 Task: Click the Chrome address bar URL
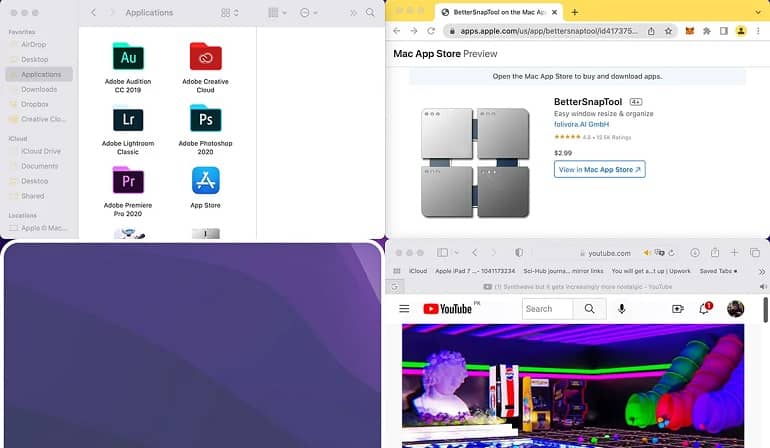point(549,31)
